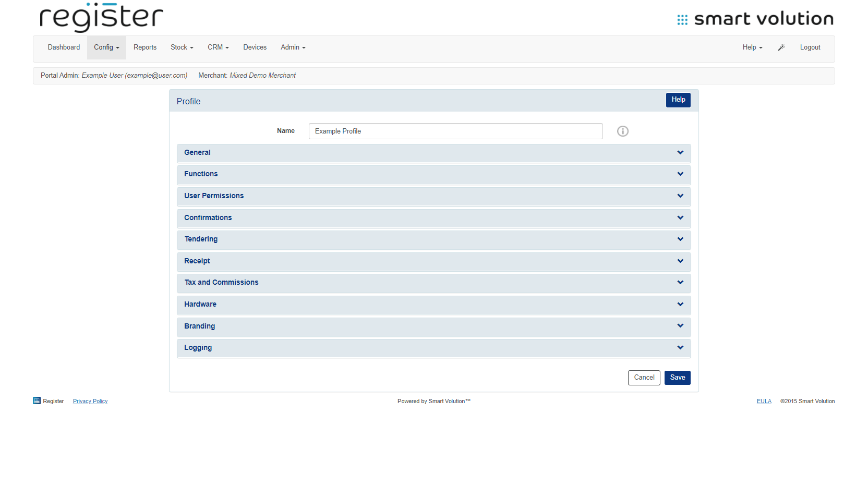Expand the User Permissions chevron
The width and height of the screenshot is (868, 485).
pos(680,196)
